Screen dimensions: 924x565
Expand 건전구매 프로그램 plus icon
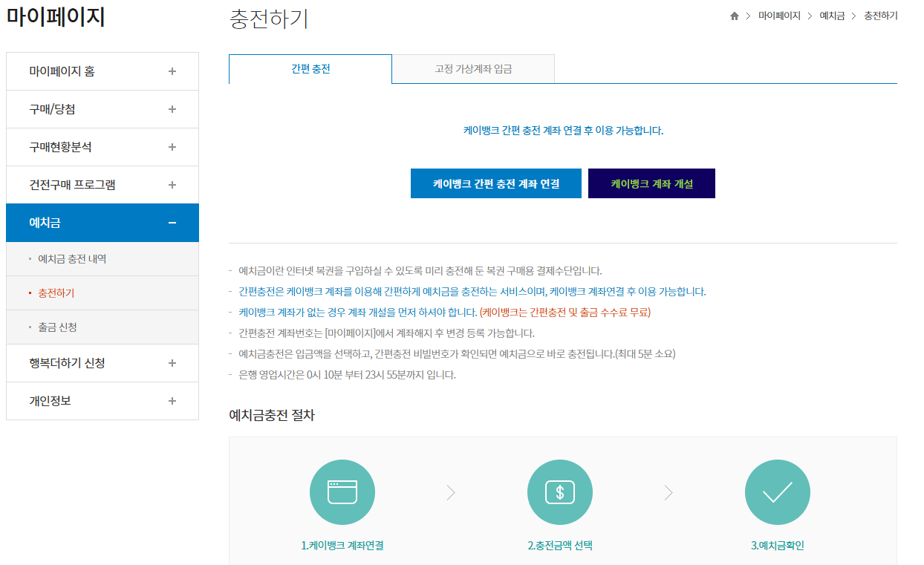click(172, 185)
